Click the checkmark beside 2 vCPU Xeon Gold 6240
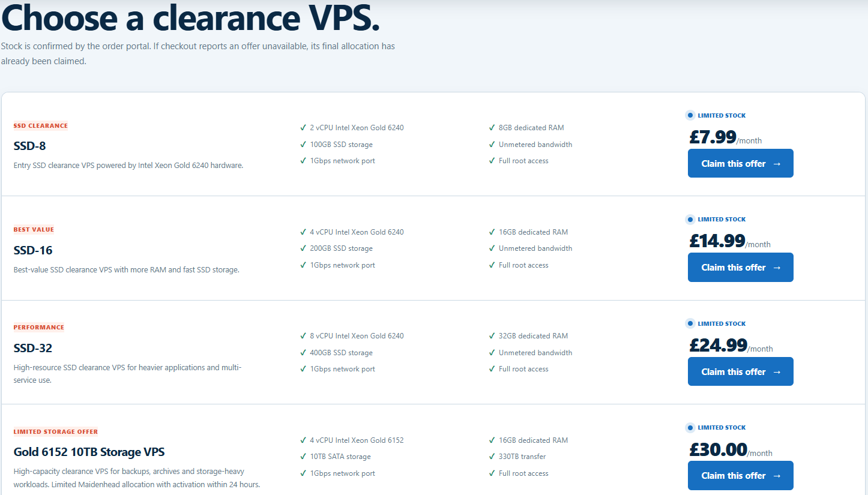The image size is (868, 495). pos(303,128)
